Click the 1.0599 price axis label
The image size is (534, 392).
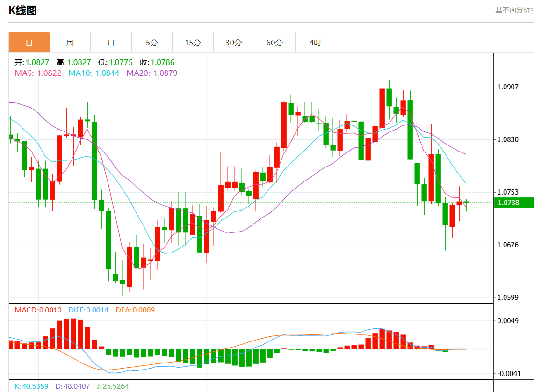coord(508,298)
